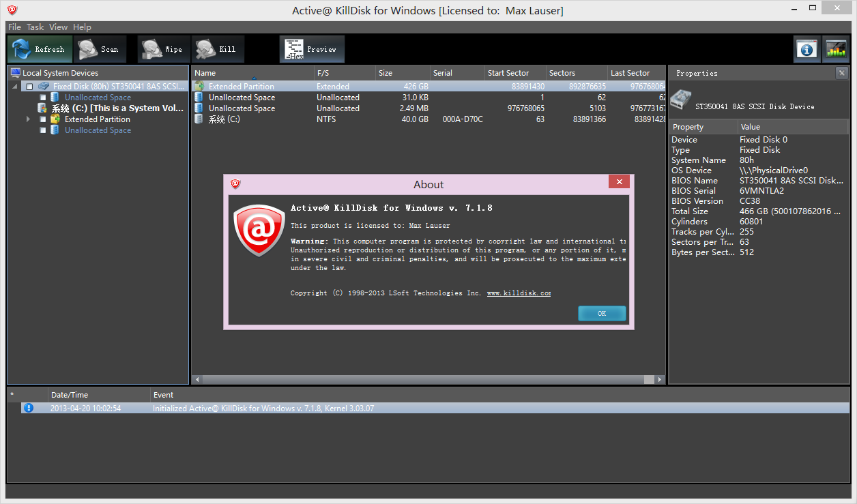Click the disk icon in Properties panel
This screenshot has width=857, height=504.
click(680, 100)
